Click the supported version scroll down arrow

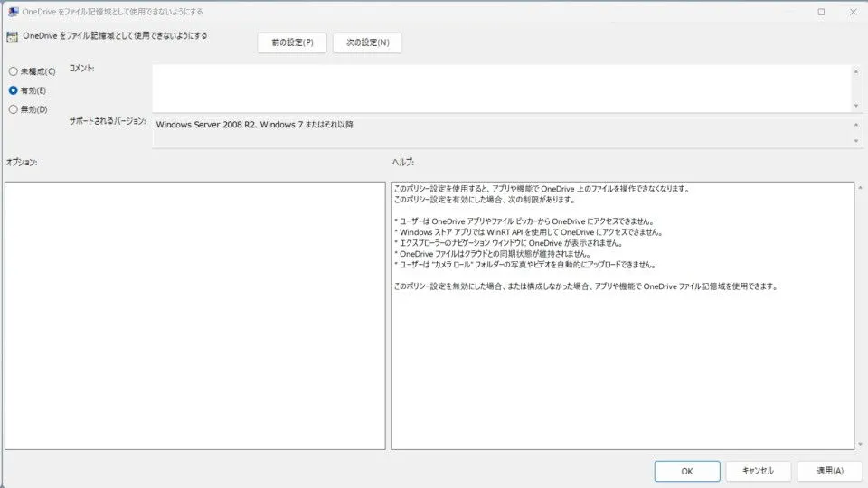coord(856,141)
